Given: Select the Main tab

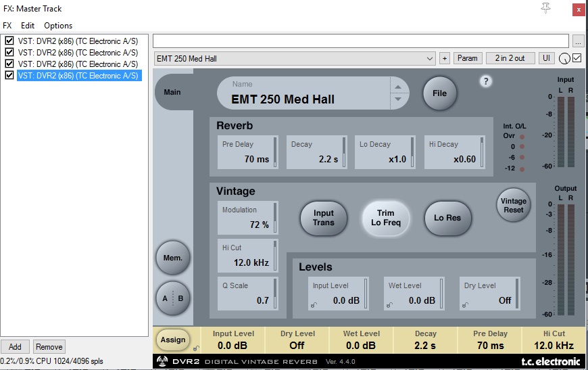Looking at the screenshot, I should tap(172, 92).
